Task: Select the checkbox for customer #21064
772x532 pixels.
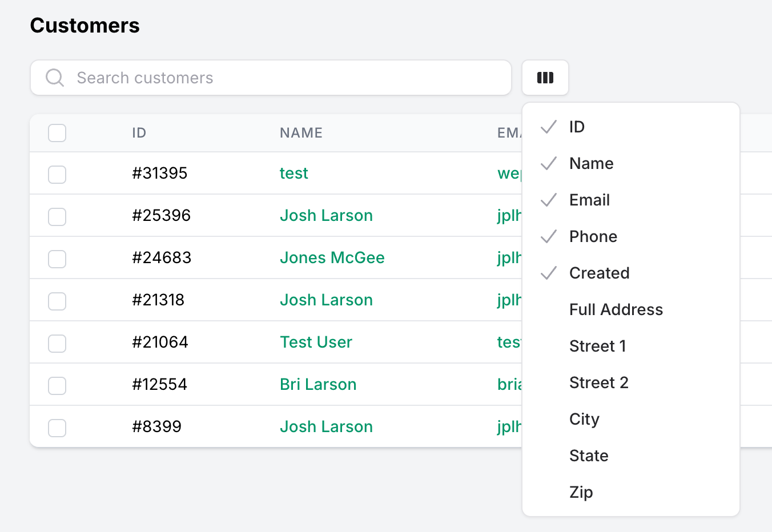Action: coord(57,343)
